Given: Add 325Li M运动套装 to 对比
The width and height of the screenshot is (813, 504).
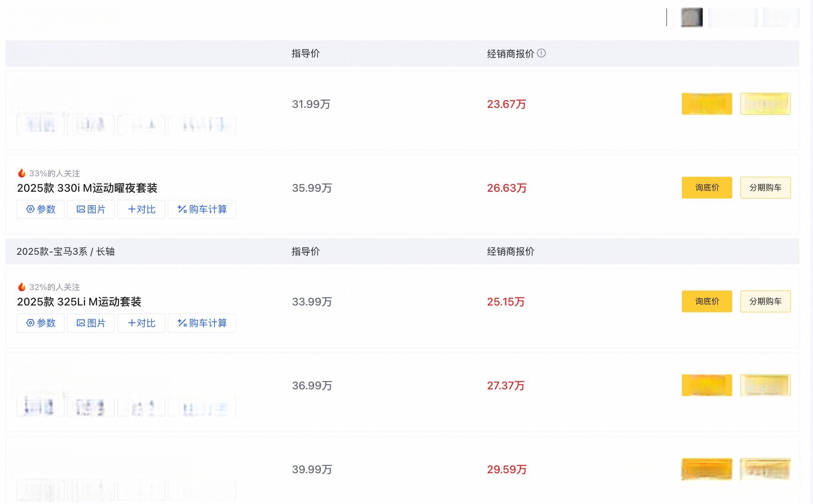Looking at the screenshot, I should pos(142,323).
